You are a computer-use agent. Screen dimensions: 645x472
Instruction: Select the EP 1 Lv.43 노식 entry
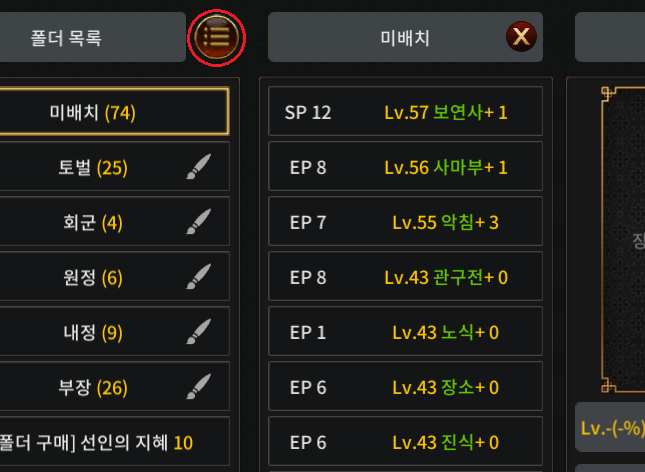click(x=405, y=332)
